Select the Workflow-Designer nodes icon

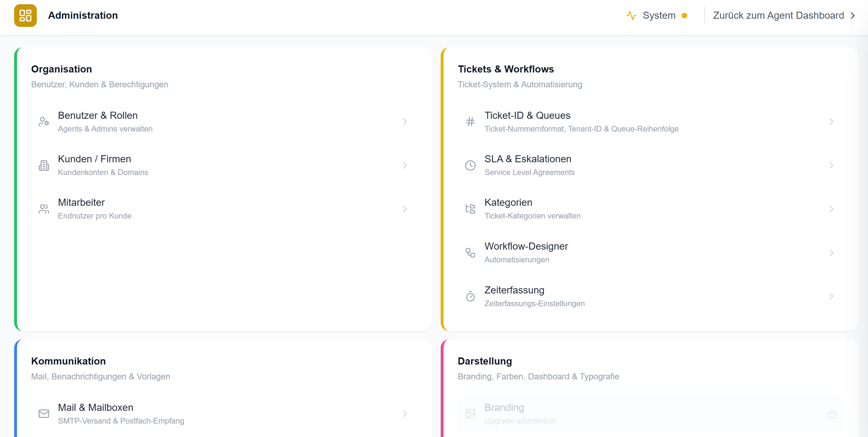tap(470, 252)
